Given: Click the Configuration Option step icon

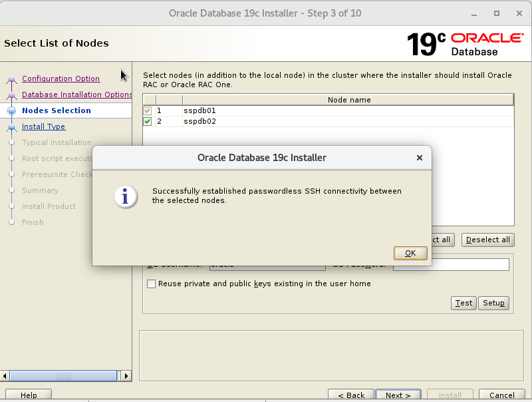Looking at the screenshot, I should (12, 79).
